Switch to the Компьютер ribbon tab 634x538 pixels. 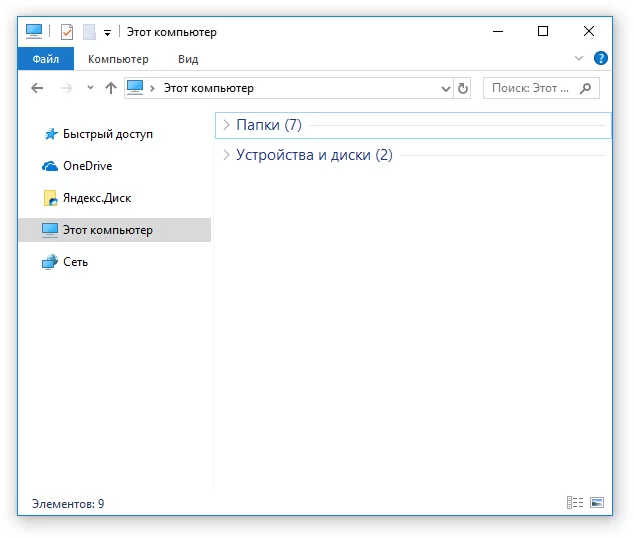[118, 59]
